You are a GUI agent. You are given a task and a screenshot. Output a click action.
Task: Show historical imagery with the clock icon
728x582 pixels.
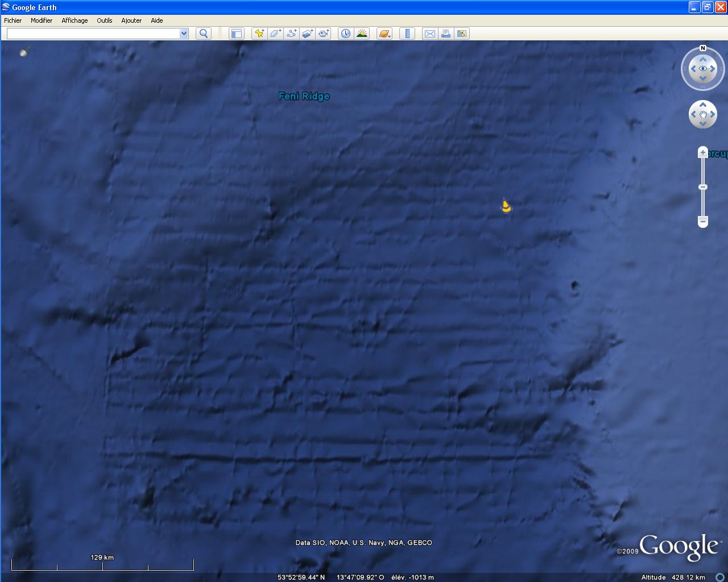click(x=346, y=34)
